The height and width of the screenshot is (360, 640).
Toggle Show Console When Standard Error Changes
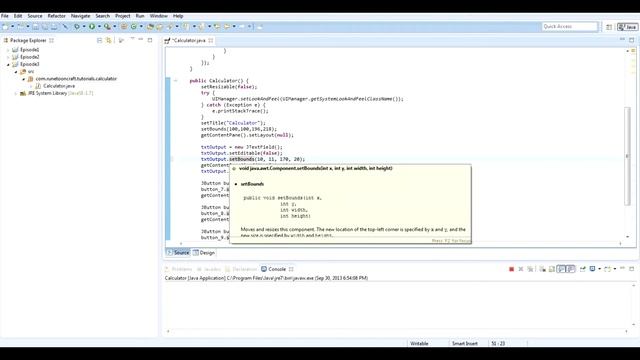click(571, 269)
